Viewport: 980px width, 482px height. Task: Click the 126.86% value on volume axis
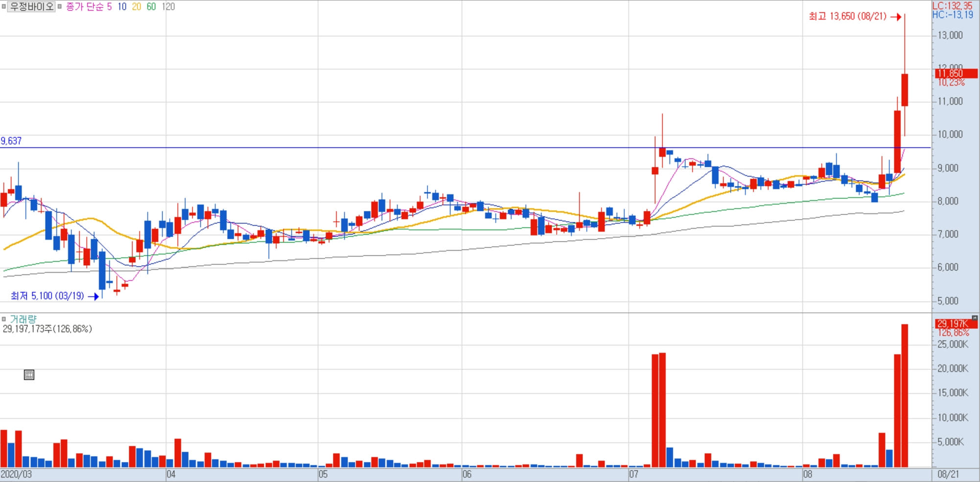tap(953, 333)
